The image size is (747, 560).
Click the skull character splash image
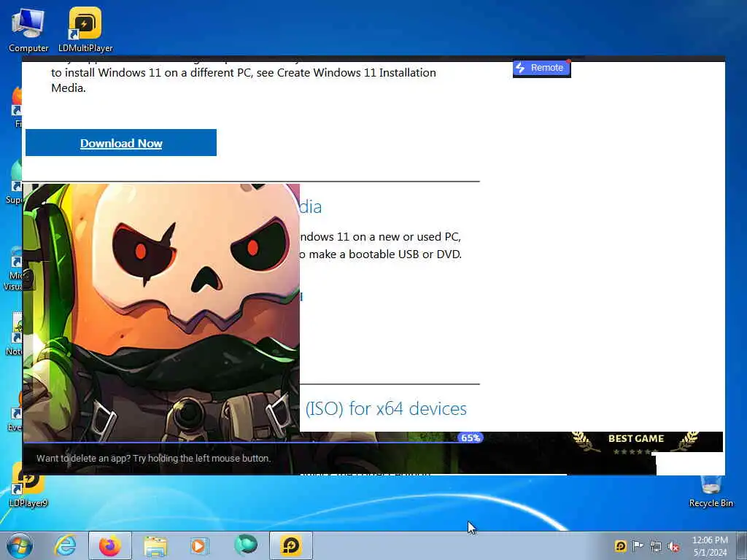(161, 312)
